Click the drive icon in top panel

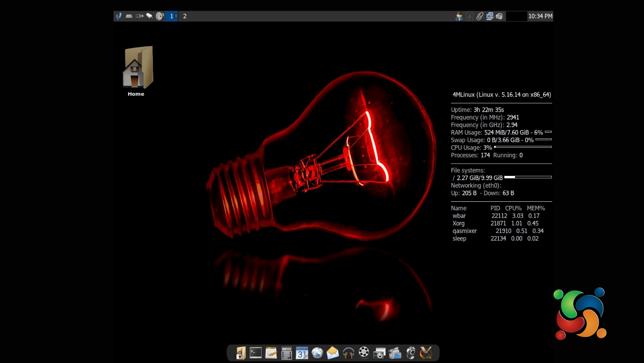click(x=129, y=16)
